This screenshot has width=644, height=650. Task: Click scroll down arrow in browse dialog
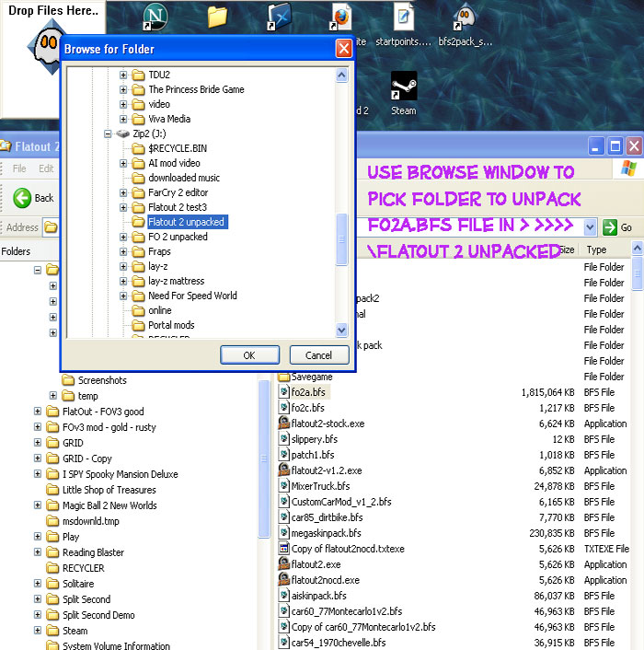tap(341, 331)
